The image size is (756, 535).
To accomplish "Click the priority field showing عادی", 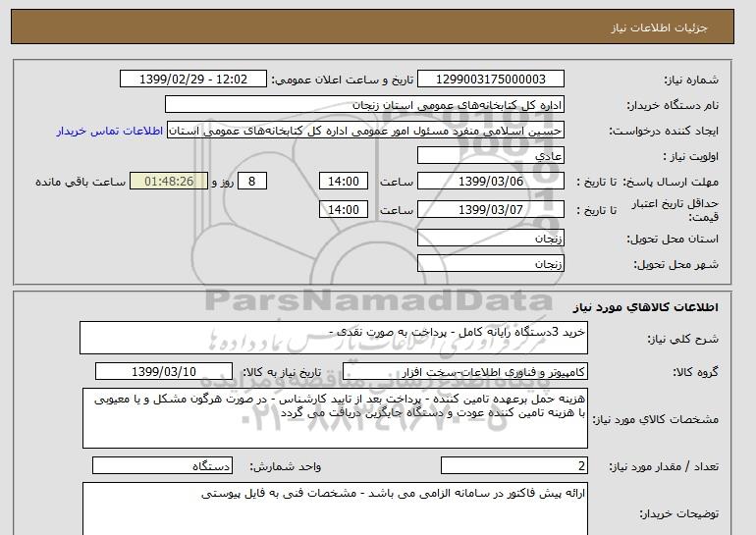I will tap(490, 156).
